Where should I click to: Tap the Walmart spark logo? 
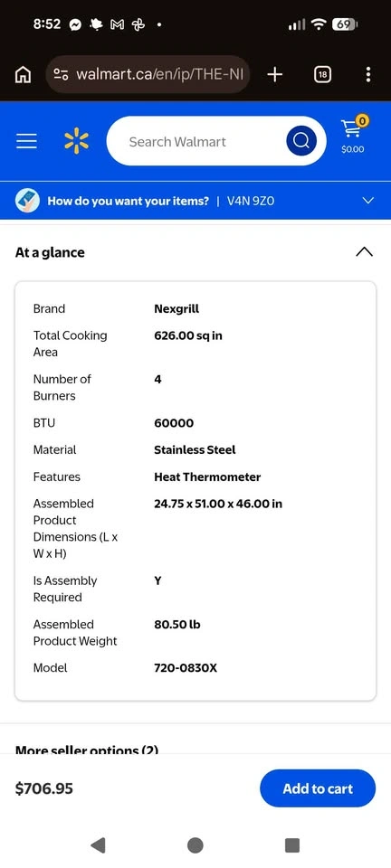(76, 141)
